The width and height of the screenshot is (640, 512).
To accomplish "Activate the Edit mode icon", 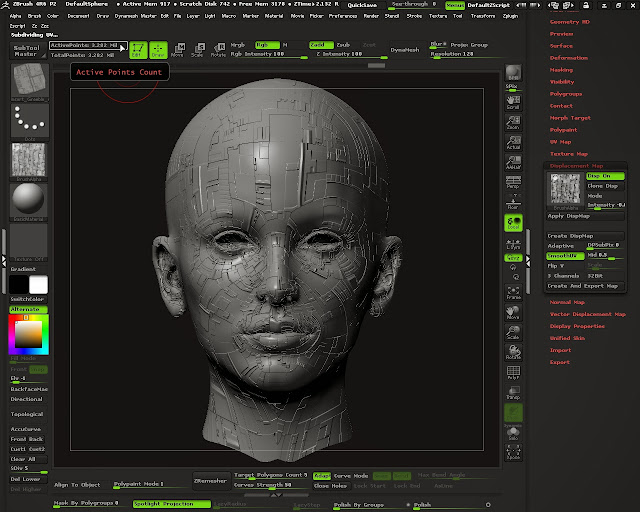I will pos(138,50).
